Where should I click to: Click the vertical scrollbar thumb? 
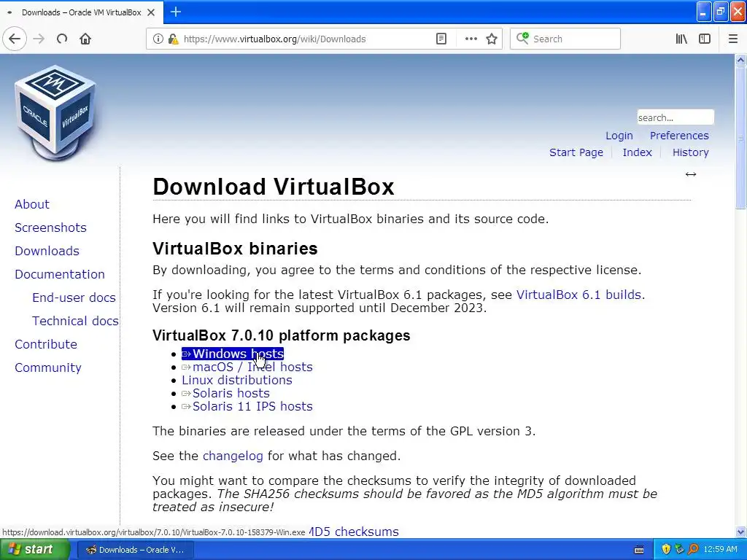[740, 138]
